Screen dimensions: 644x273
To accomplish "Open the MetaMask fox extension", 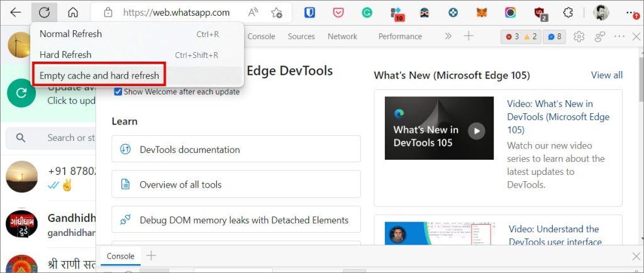I will (482, 13).
